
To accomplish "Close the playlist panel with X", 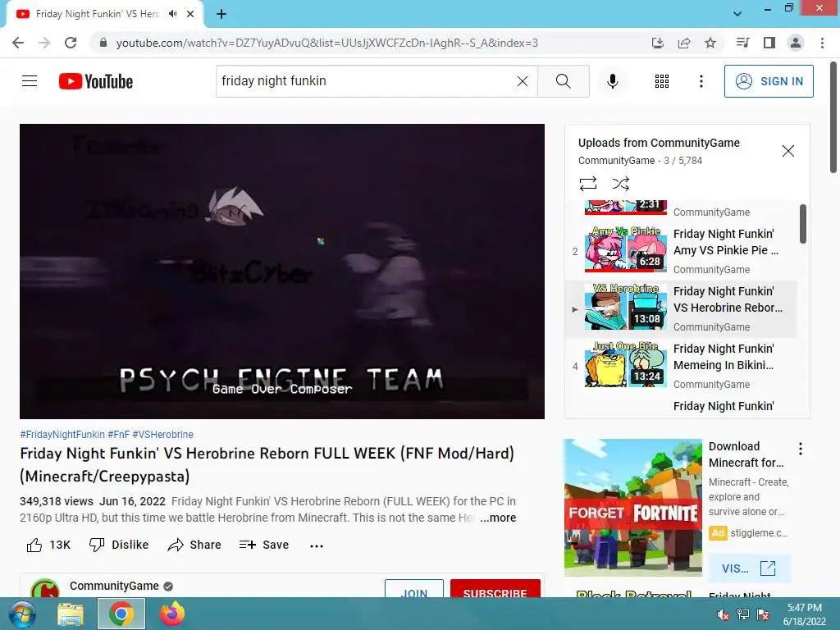I will click(787, 151).
